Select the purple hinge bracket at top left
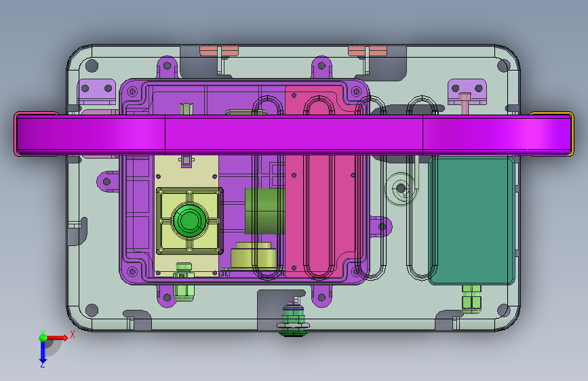The width and height of the screenshot is (588, 381). [97, 91]
